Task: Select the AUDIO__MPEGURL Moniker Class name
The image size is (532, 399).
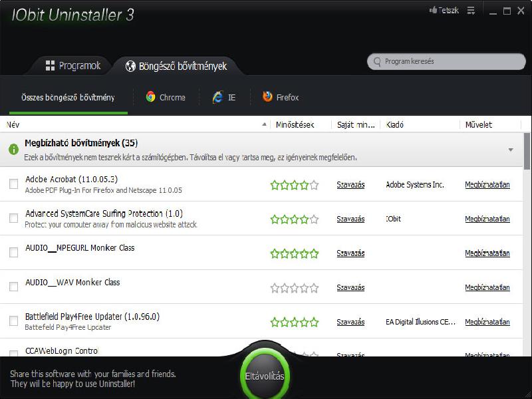Action: (x=80, y=247)
